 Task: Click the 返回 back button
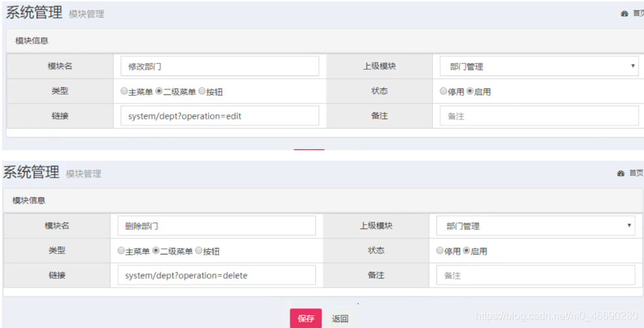coord(340,319)
